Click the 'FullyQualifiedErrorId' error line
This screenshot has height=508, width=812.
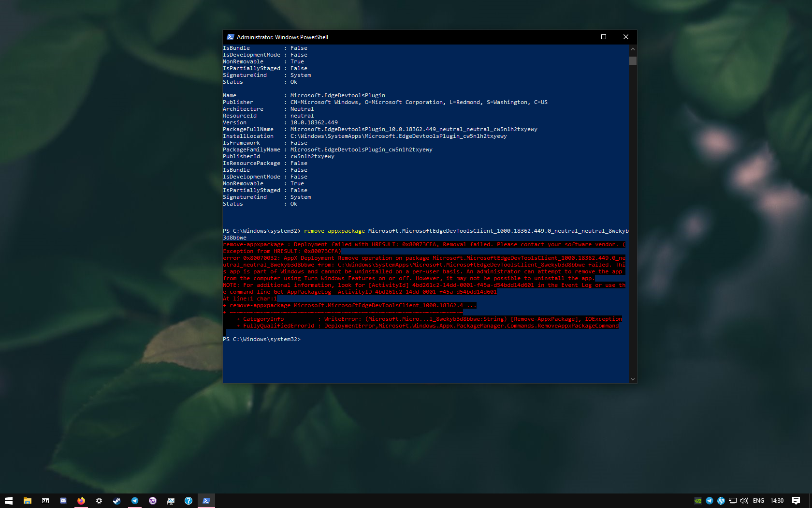[427, 326]
